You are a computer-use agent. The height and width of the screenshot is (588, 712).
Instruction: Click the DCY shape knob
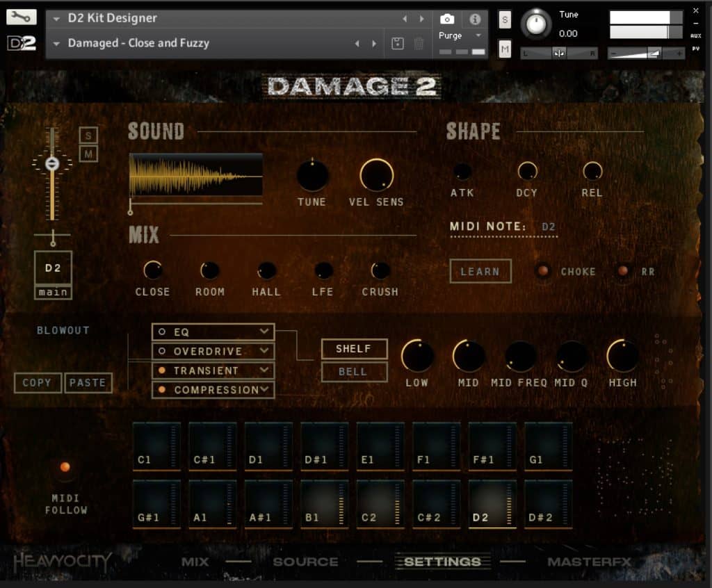pyautogui.click(x=527, y=171)
